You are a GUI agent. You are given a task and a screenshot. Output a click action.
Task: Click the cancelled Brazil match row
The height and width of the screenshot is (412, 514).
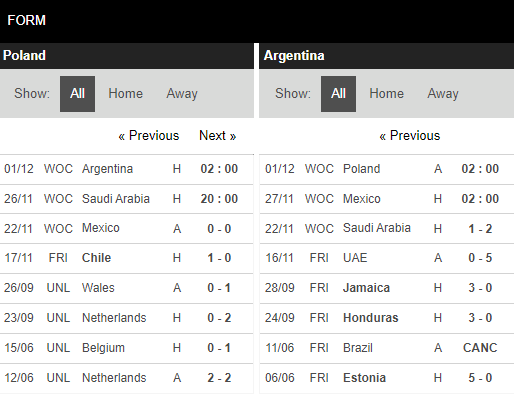[x=387, y=348]
